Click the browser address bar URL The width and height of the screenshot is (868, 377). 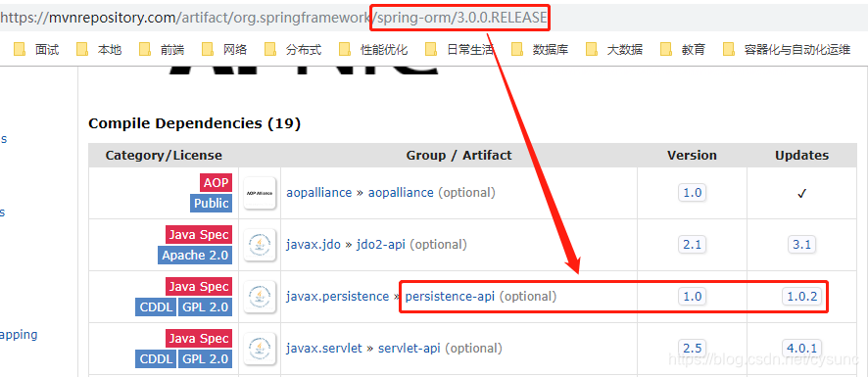pyautogui.click(x=274, y=18)
